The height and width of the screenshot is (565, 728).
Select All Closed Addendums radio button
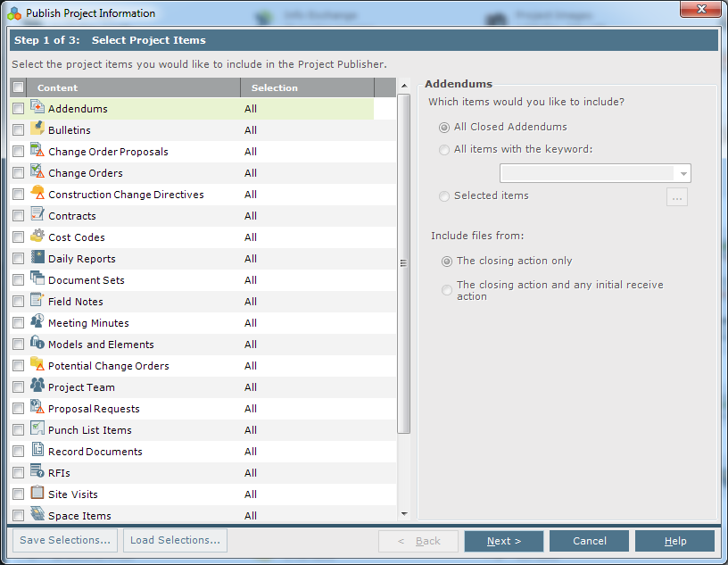(x=444, y=128)
